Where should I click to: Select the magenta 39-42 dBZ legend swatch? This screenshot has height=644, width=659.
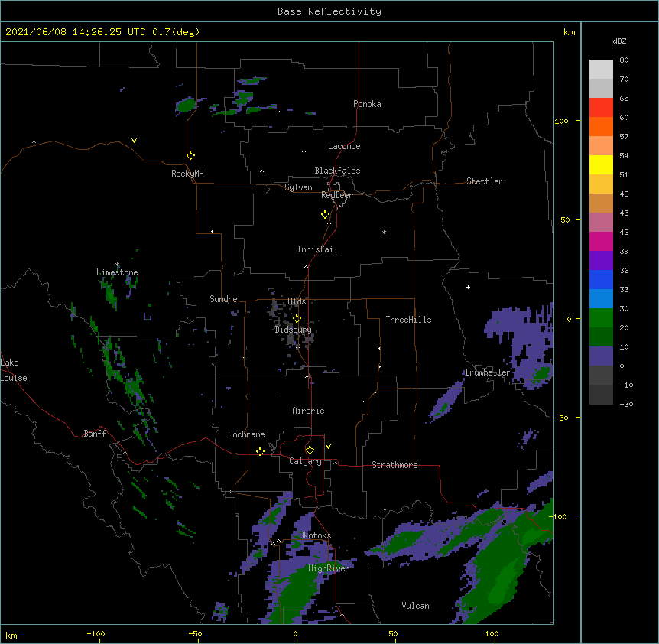(601, 241)
